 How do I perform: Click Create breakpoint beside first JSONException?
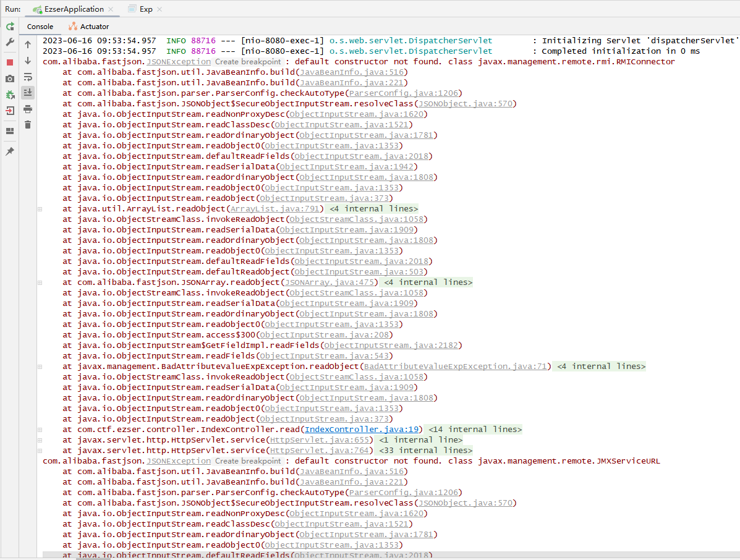248,62
